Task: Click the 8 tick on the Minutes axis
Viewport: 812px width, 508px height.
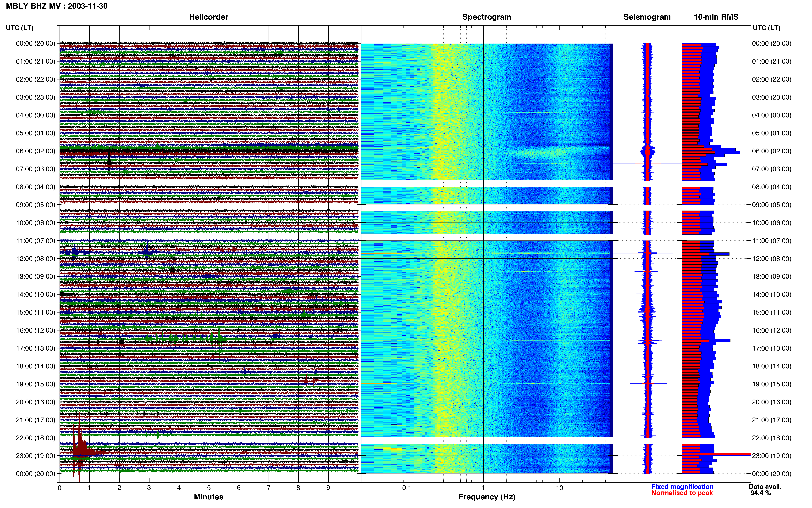Action: 298,488
